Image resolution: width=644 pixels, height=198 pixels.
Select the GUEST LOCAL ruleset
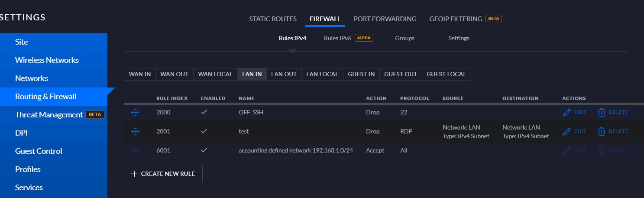tap(446, 74)
